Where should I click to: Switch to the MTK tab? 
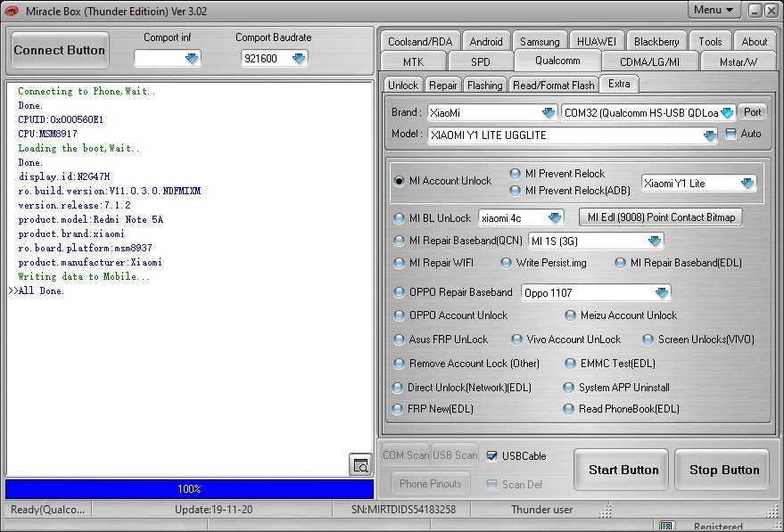pyautogui.click(x=414, y=62)
